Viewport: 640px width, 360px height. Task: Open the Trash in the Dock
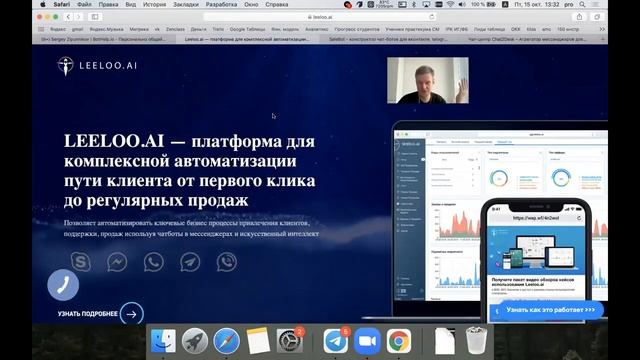click(476, 340)
